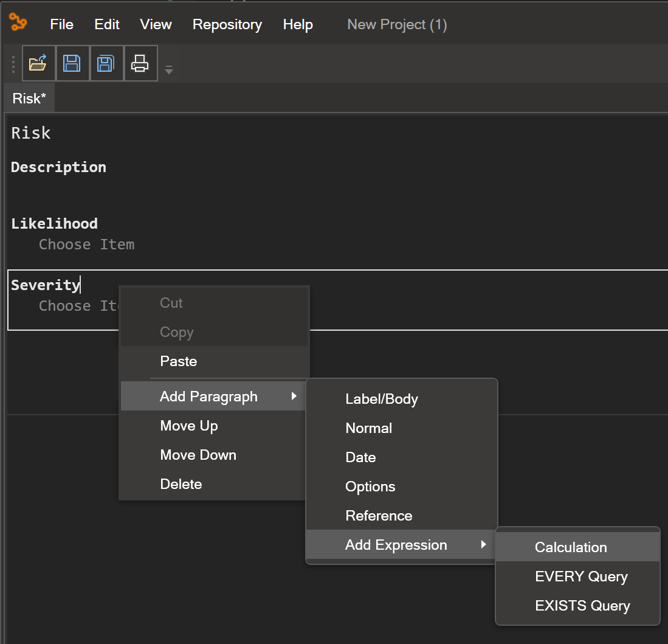Select Move Down in the context menu
Viewport: 668px width, 644px height.
213,455
